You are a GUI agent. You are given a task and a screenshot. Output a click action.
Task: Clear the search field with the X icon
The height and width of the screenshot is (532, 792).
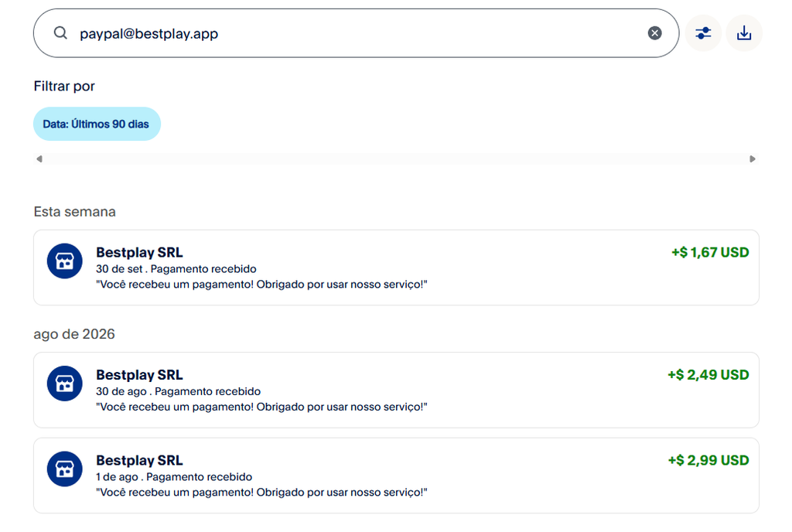click(654, 33)
